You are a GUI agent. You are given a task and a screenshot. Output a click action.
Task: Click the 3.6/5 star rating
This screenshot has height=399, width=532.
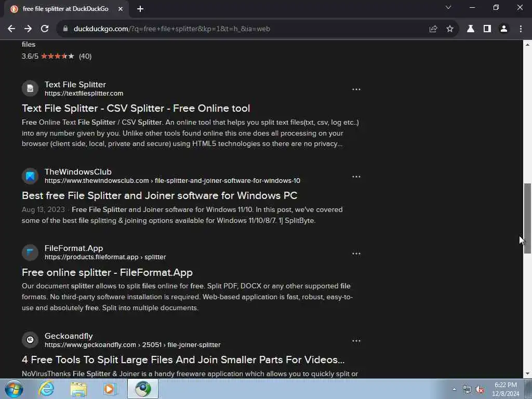point(57,56)
